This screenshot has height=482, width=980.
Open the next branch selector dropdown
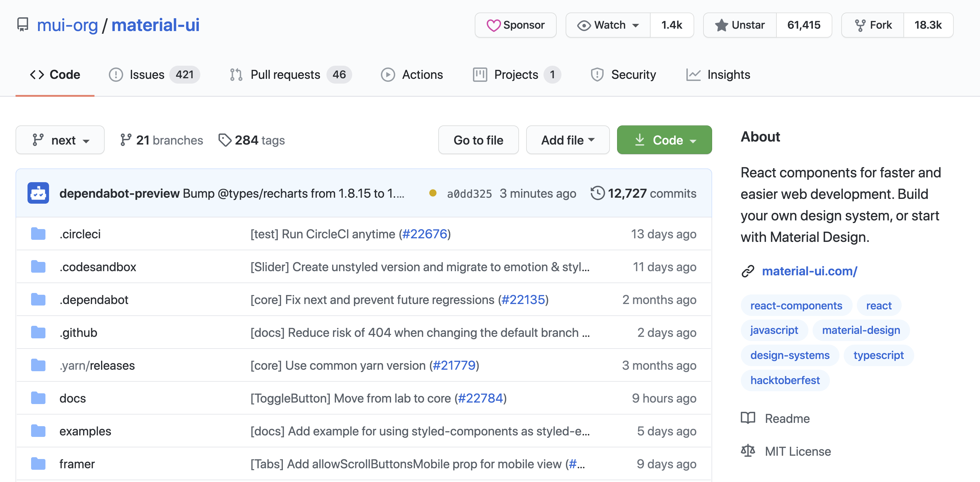60,140
